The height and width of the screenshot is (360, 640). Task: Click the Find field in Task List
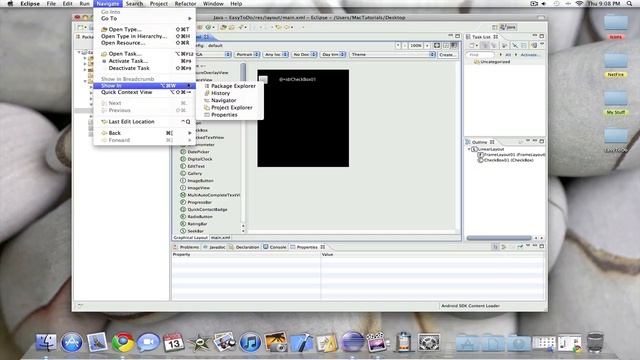click(x=480, y=54)
